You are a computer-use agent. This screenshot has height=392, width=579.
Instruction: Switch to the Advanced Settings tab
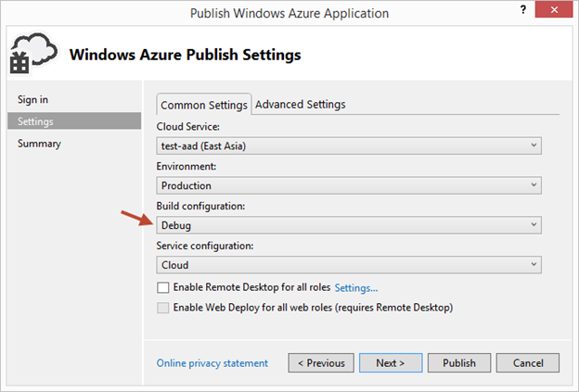[301, 105]
